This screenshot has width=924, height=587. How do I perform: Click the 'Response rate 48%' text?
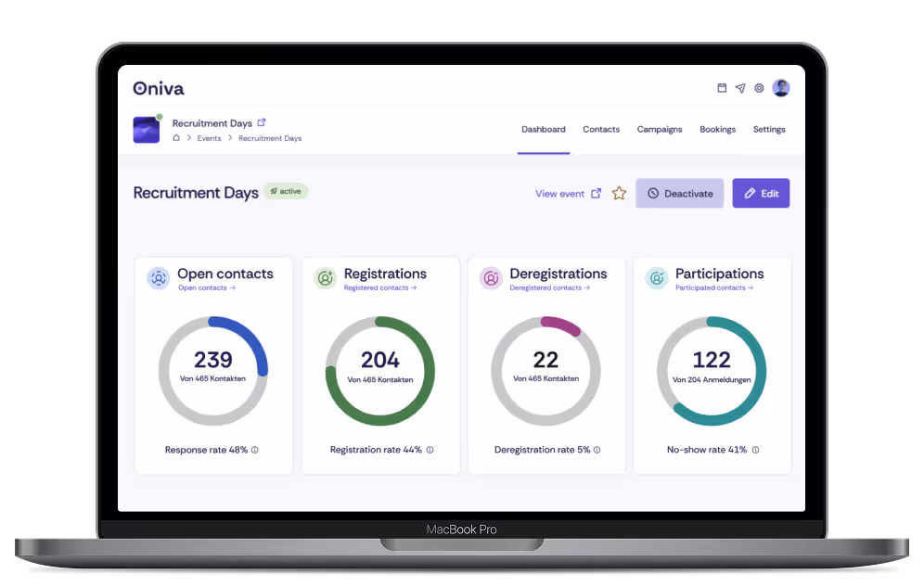pyautogui.click(x=206, y=450)
